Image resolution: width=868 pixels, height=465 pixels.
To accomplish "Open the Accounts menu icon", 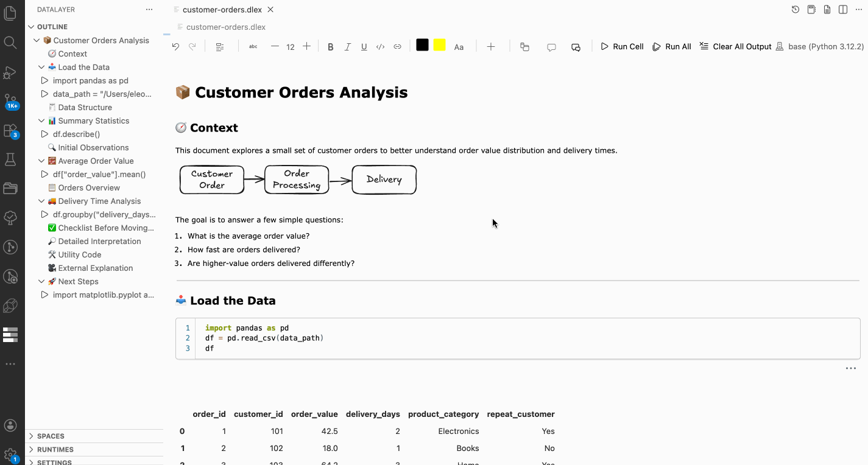I will (x=10, y=425).
